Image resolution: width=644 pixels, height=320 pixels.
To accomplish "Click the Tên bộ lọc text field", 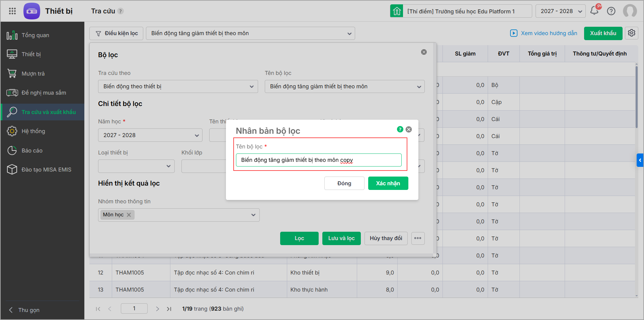I will 318,160.
